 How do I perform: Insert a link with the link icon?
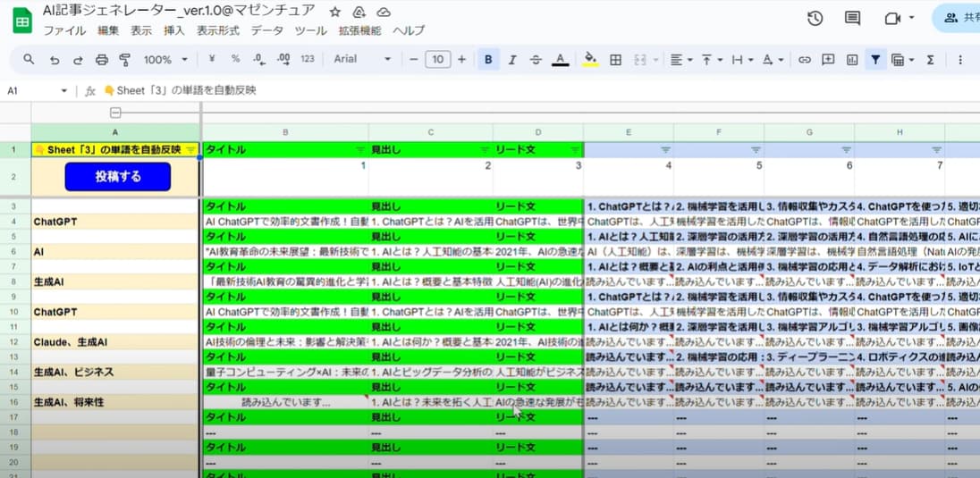805,59
